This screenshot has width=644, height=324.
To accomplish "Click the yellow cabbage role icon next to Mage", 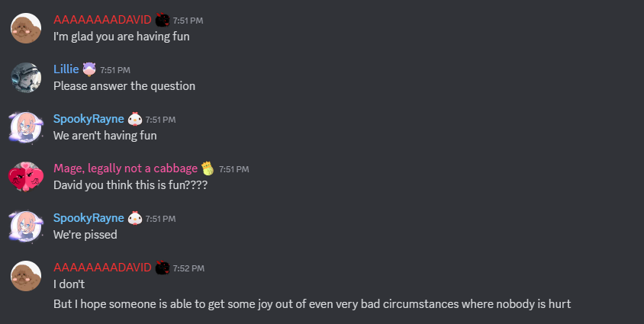I will [x=208, y=168].
